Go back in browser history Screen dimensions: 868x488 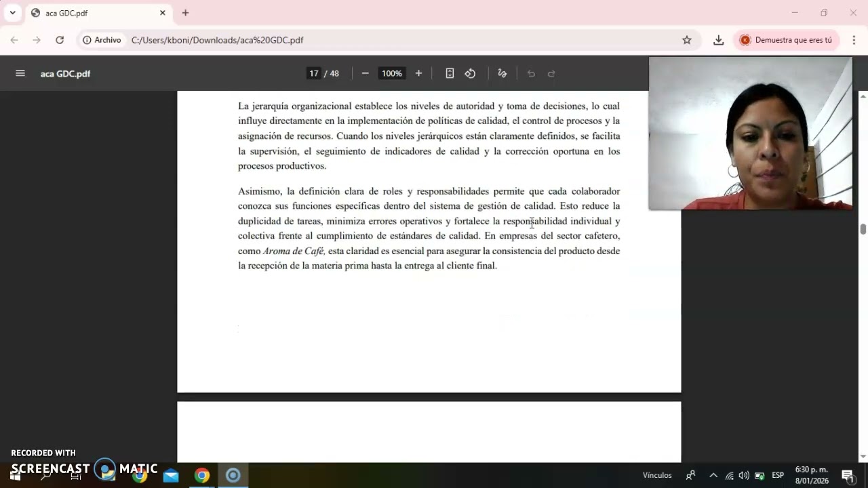[x=14, y=40]
